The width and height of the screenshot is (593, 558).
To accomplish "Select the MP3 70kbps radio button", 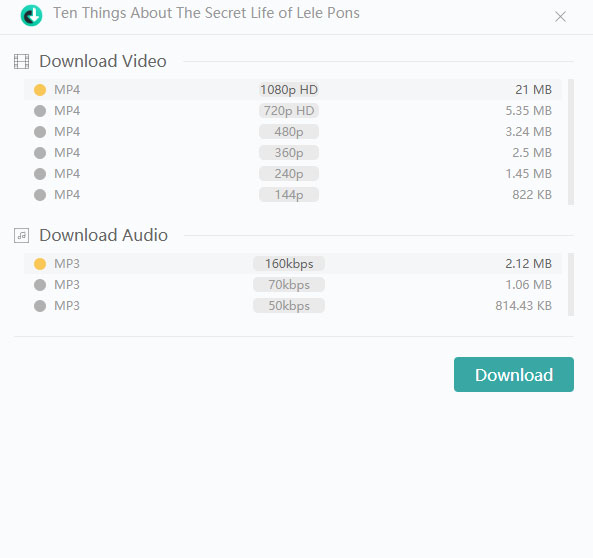I will [x=40, y=285].
